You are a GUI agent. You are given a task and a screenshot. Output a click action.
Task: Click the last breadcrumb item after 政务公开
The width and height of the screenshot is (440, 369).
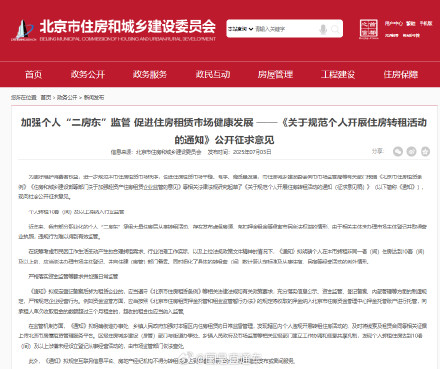[94, 97]
